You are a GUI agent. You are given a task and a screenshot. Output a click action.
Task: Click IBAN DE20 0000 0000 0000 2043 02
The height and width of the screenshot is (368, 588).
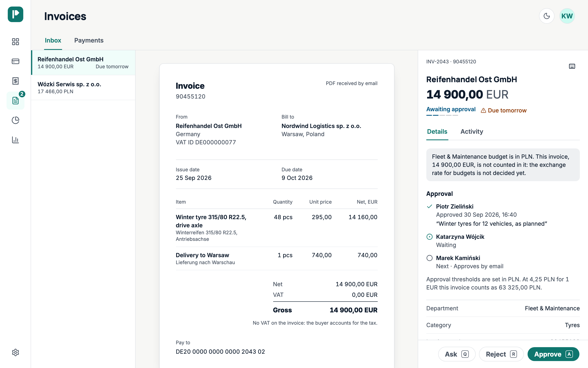(x=220, y=352)
